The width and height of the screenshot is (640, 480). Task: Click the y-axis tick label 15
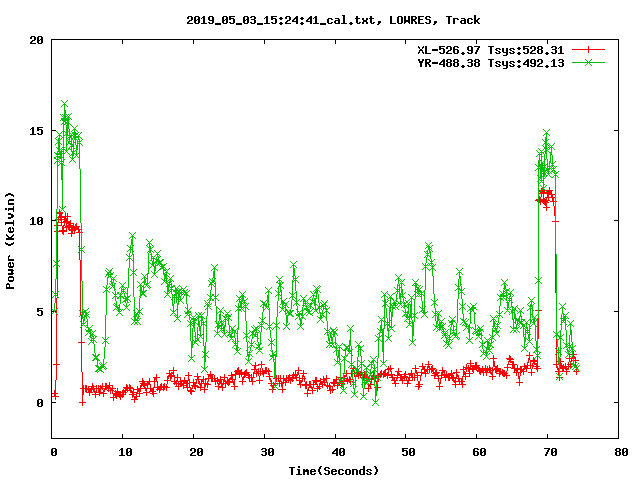coord(36,131)
